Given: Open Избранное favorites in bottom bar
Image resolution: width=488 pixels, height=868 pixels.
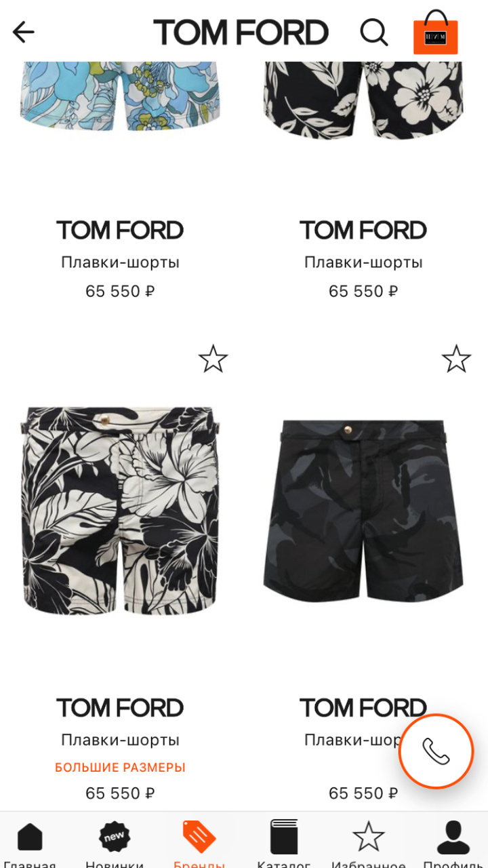Looking at the screenshot, I should 369,843.
